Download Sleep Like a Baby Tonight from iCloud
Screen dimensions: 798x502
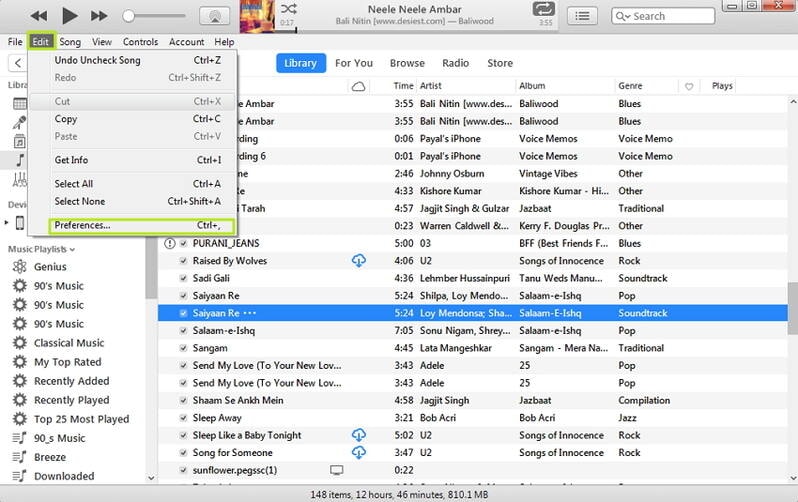[359, 435]
